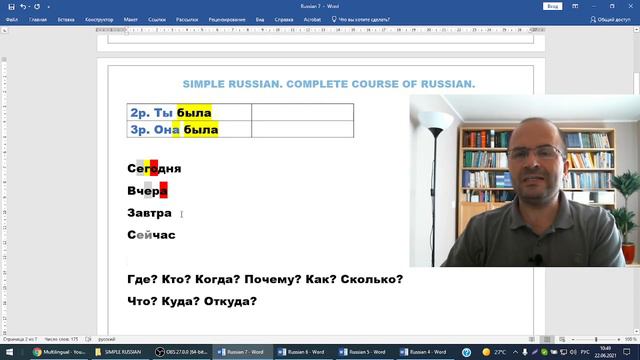
Task: Click the scroll-up arrow of vertical scrollbar
Action: pos(636,30)
